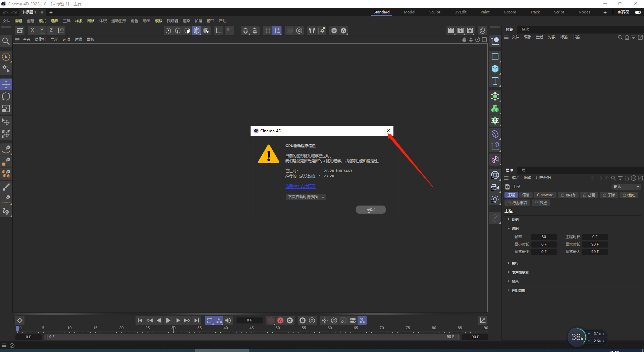The image size is (644, 352).
Task: Toggle loop playback button
Action: (209, 320)
